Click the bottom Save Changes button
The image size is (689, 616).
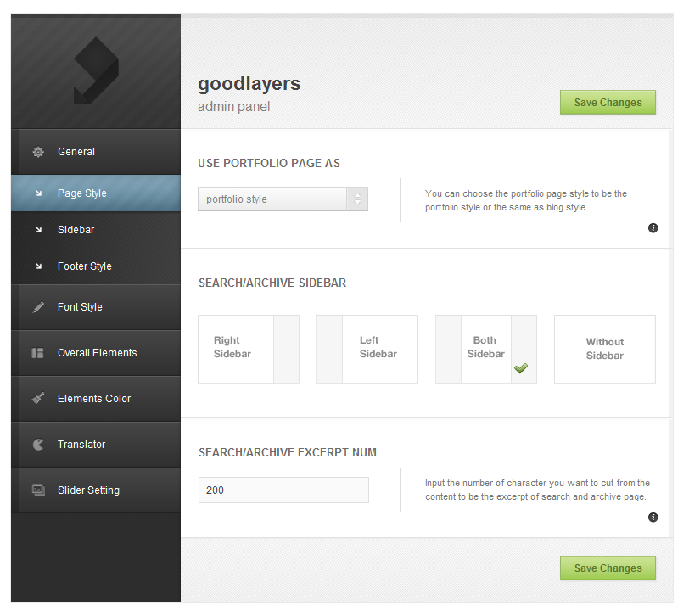click(608, 568)
